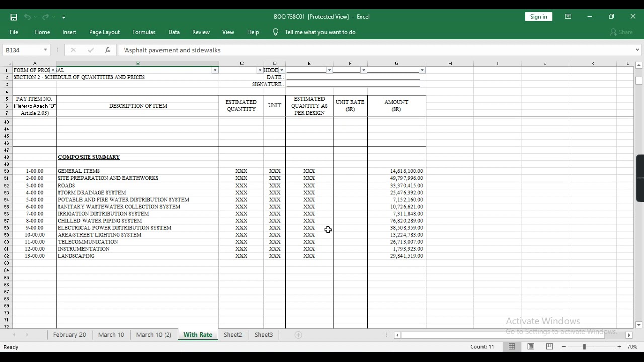
Task: Switch to Page Layout view icon
Action: (x=531, y=347)
